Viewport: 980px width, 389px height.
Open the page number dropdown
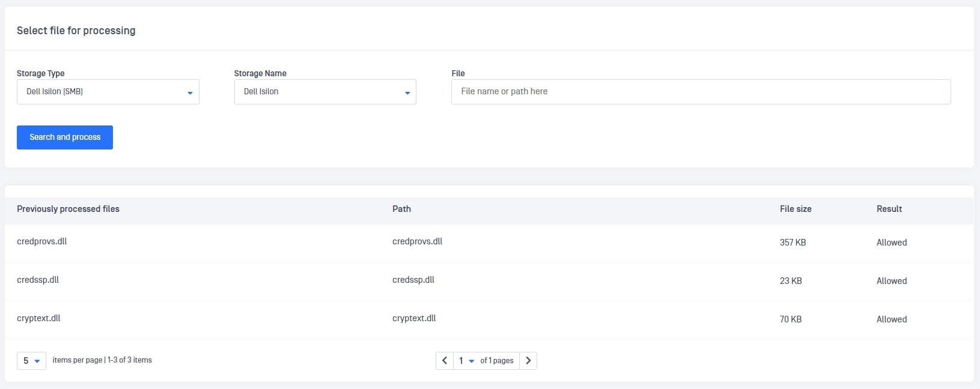pyautogui.click(x=466, y=361)
